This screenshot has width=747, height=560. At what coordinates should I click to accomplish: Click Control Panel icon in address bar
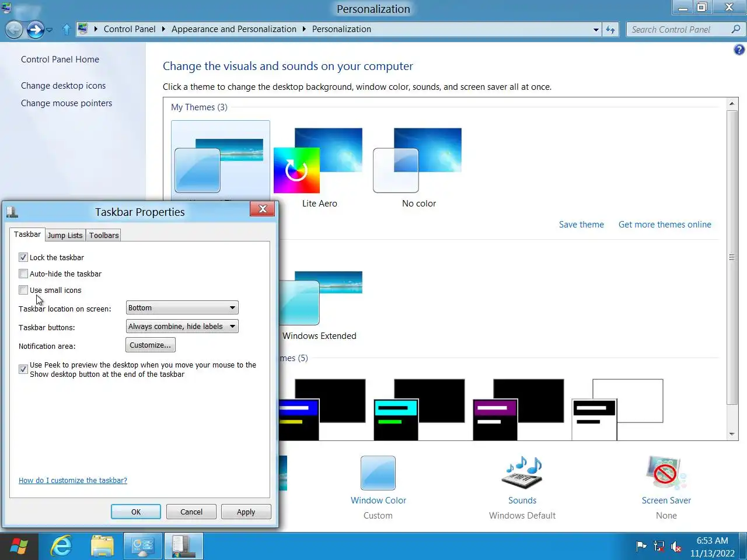[83, 29]
